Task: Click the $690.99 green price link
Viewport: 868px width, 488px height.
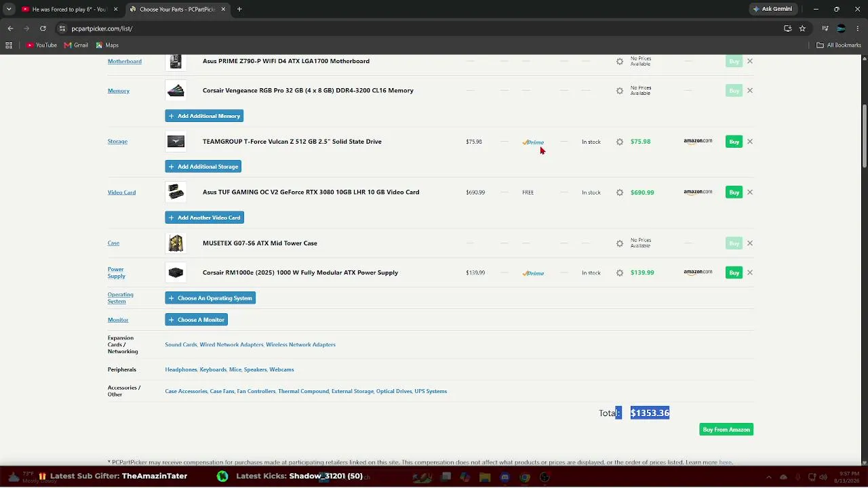Action: point(642,192)
